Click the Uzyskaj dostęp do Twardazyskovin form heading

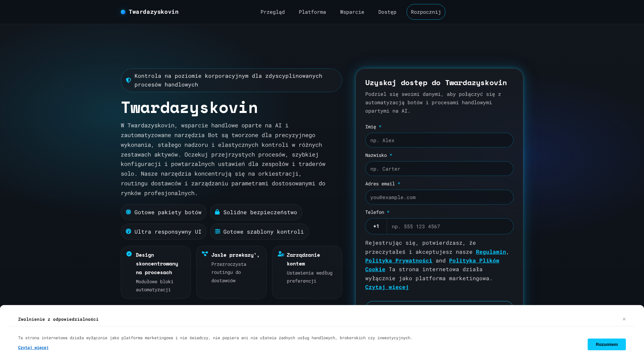[436, 82]
